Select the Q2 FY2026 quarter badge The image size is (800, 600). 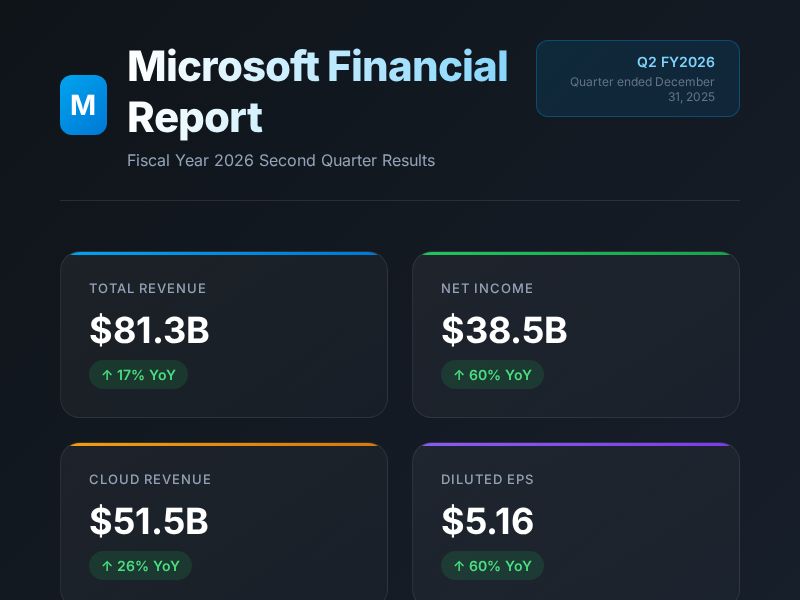pyautogui.click(x=638, y=78)
